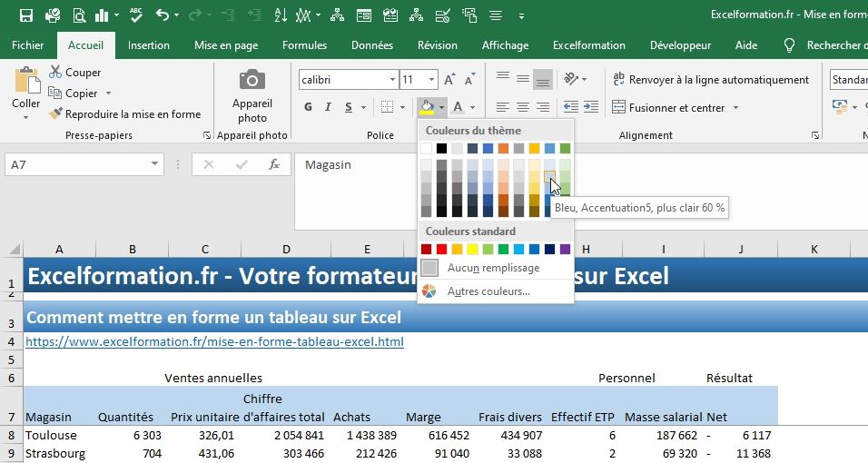Click the borders icon in Police group

(x=387, y=106)
